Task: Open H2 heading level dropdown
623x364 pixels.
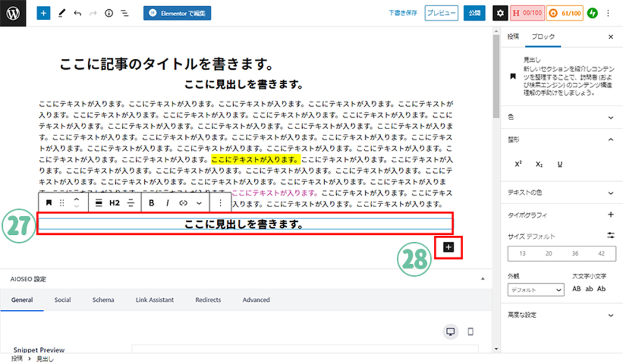Action: 114,203
